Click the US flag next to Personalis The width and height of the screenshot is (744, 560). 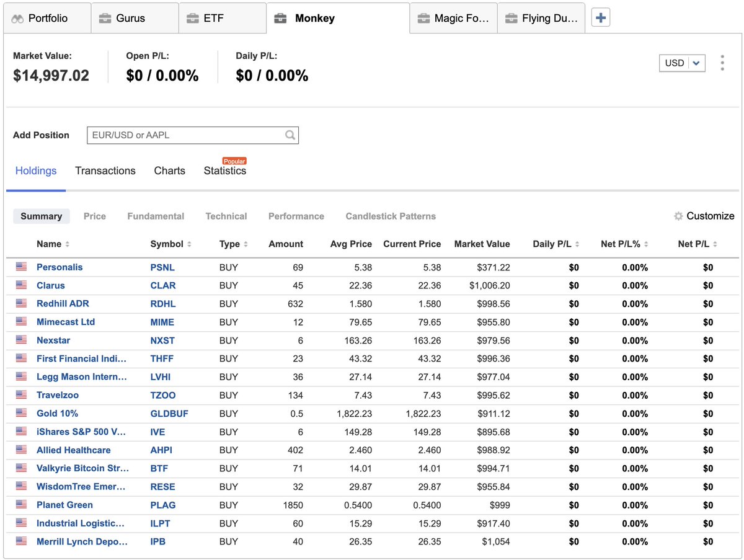tap(22, 267)
